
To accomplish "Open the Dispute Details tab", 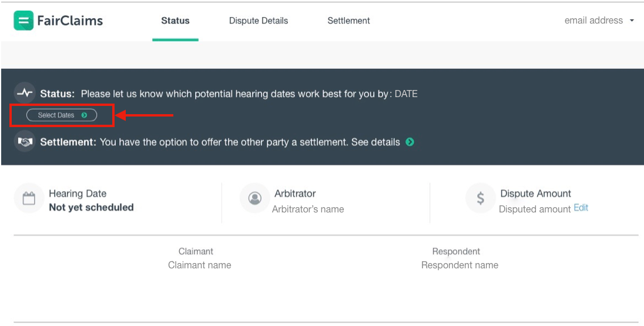I will click(x=259, y=21).
